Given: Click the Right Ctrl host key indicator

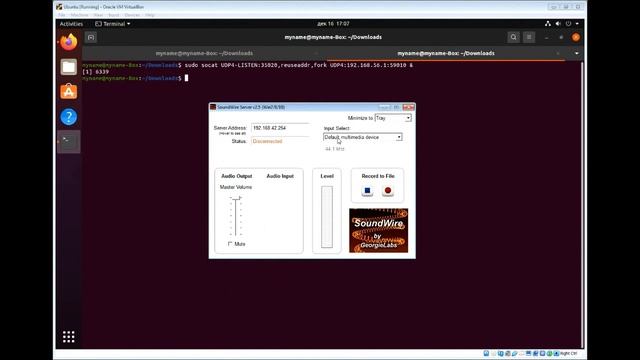Looking at the screenshot, I should pyautogui.click(x=569, y=353).
